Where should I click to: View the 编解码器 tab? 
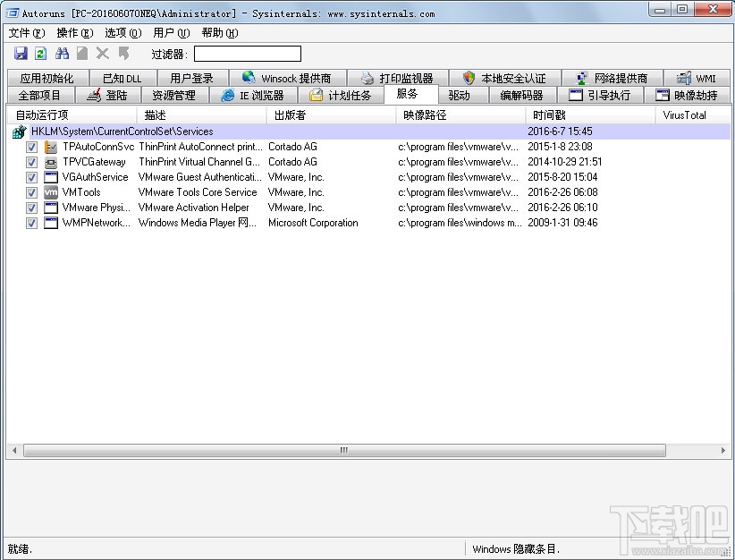pyautogui.click(x=522, y=95)
